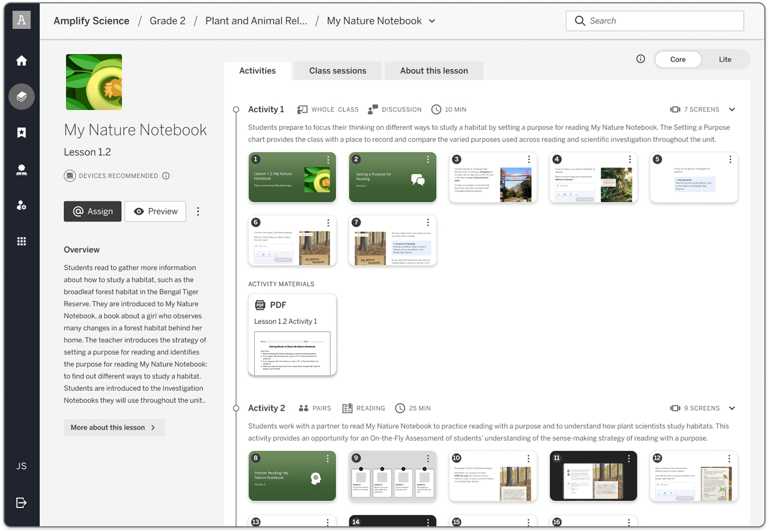Open options menu on screen card 11
769x532 pixels.
(629, 459)
